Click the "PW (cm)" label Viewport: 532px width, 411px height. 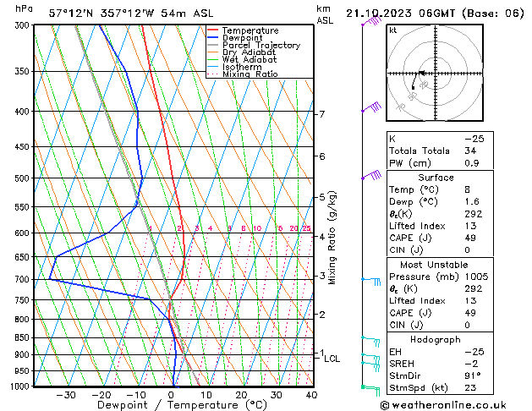click(x=410, y=163)
